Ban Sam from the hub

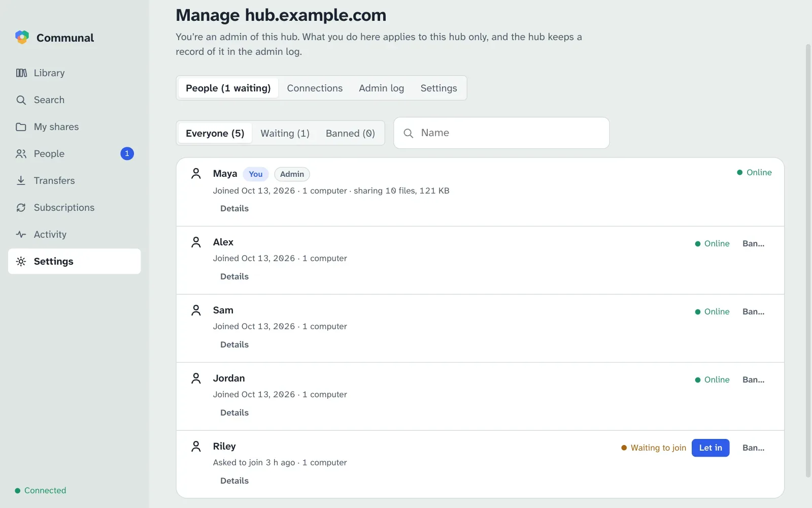coord(753,312)
